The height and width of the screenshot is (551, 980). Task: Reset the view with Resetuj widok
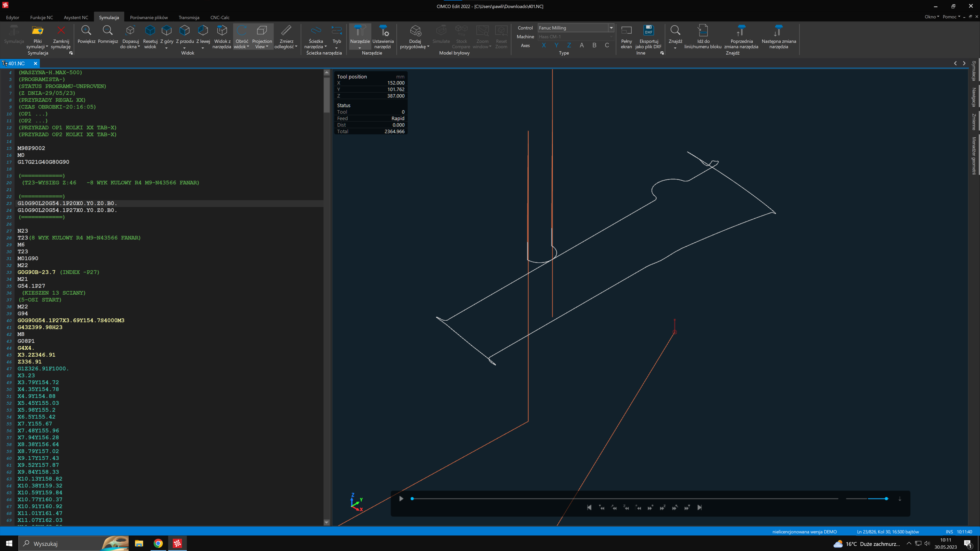pos(150,36)
